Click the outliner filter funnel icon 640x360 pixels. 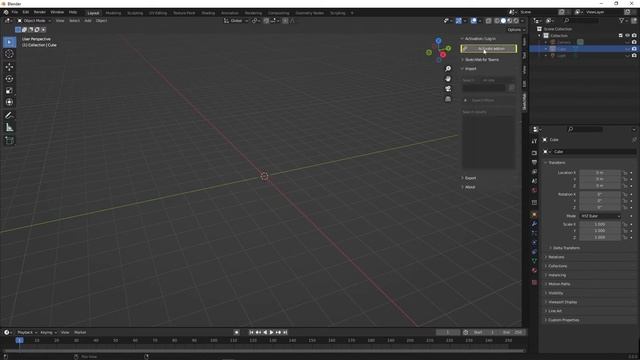[x=621, y=20]
